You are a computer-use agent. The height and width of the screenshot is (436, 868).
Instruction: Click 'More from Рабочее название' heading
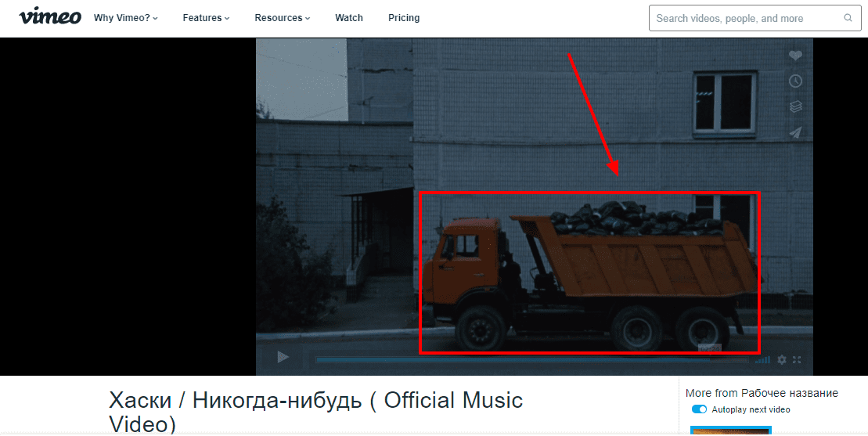[x=762, y=393]
